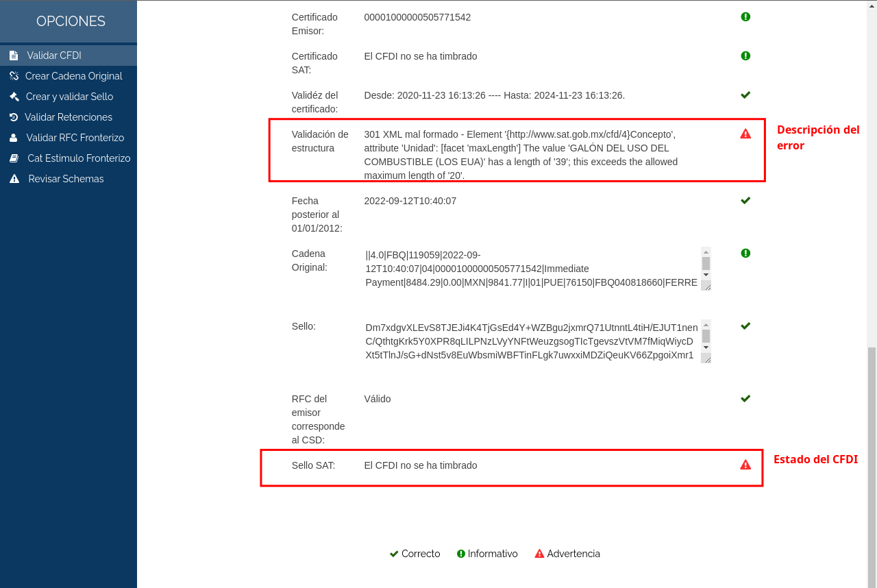Click info icon beside Certificado SAT
The height and width of the screenshot is (588, 877).
[x=745, y=56]
